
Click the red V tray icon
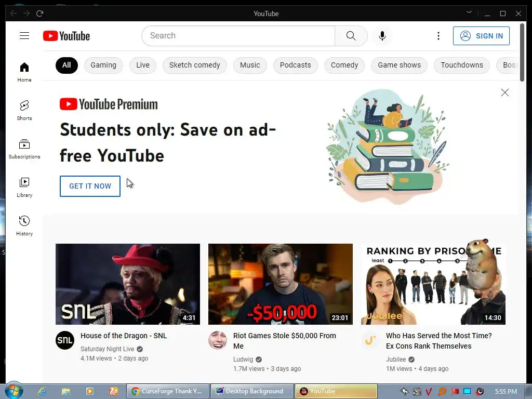tap(429, 392)
